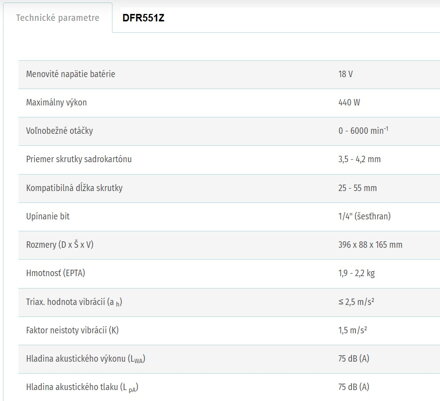This screenshot has height=401, width=440.
Task: Click the 396 x 88 x 165 mm value
Action: coord(370,245)
